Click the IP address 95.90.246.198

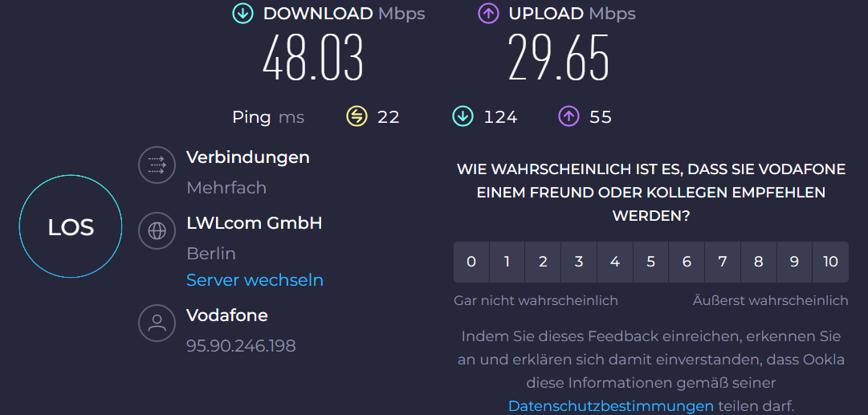click(241, 346)
